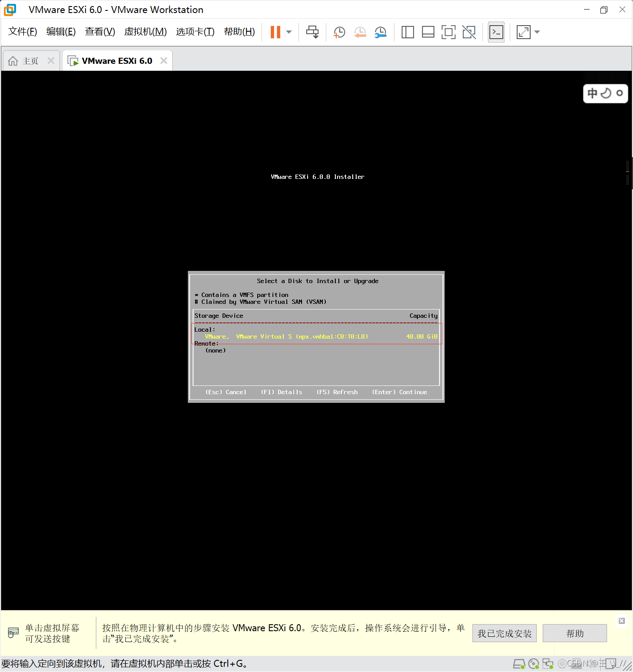Show or hide the library sidebar

tap(408, 32)
